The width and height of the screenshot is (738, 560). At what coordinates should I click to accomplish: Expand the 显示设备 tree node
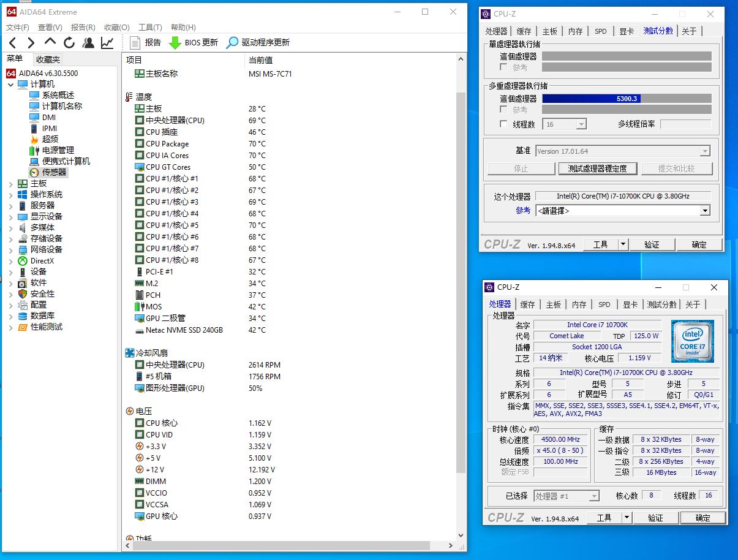click(x=10, y=216)
